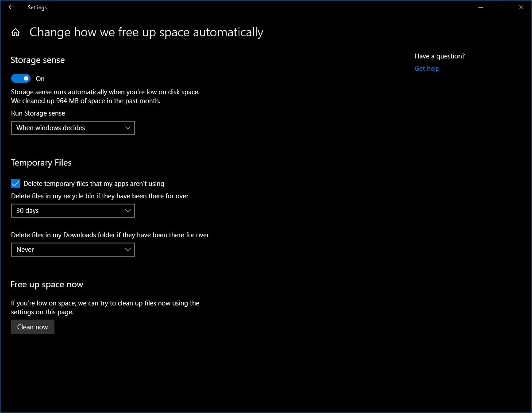
Task: Click the Clean now button
Action: pos(33,327)
